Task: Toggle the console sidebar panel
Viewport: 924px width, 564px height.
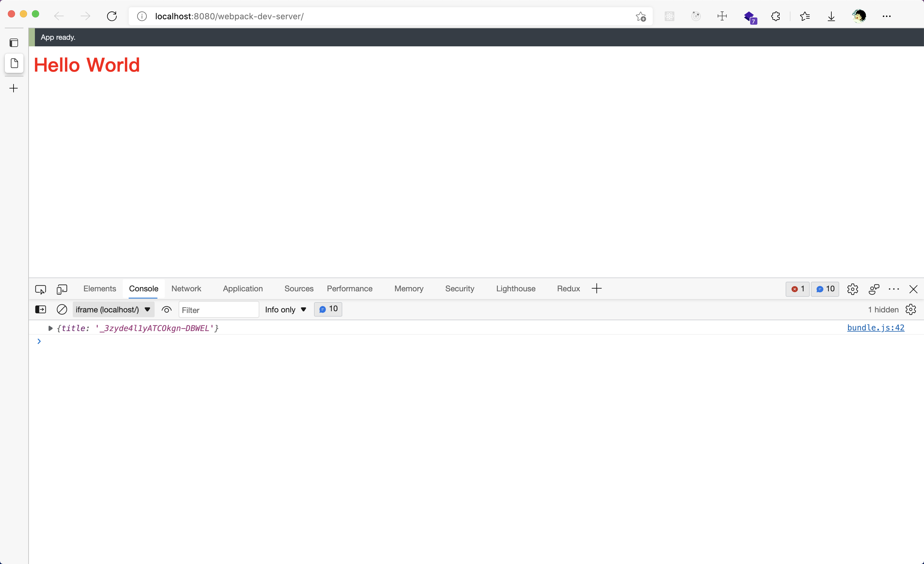Action: click(41, 310)
